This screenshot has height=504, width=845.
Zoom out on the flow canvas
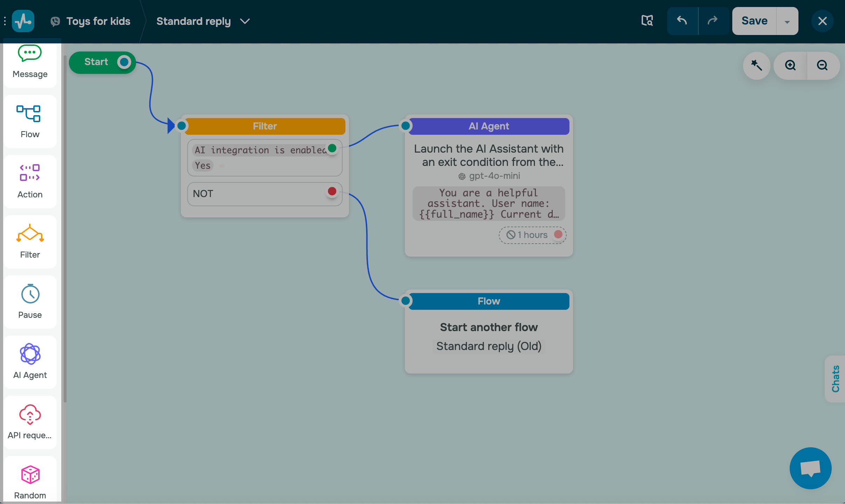point(823,65)
